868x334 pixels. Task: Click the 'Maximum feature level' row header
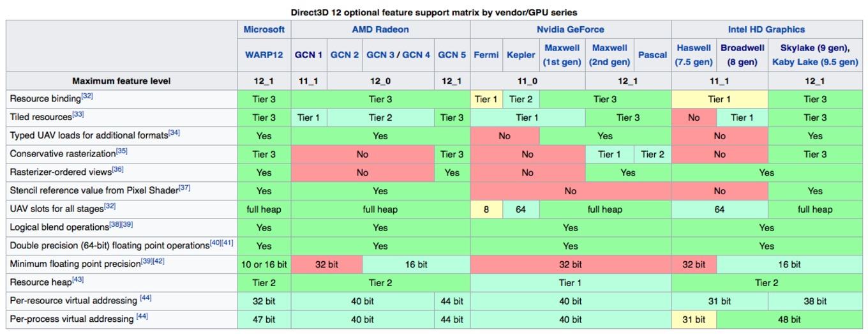click(121, 81)
